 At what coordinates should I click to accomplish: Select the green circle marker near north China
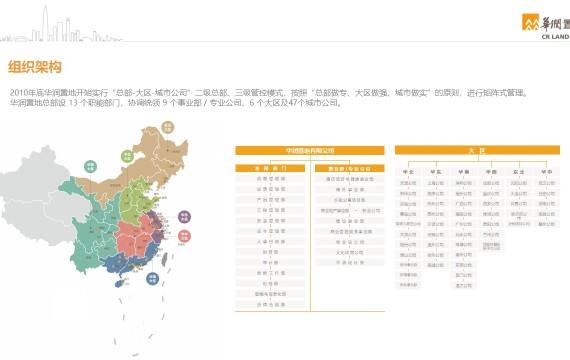[x=128, y=156]
